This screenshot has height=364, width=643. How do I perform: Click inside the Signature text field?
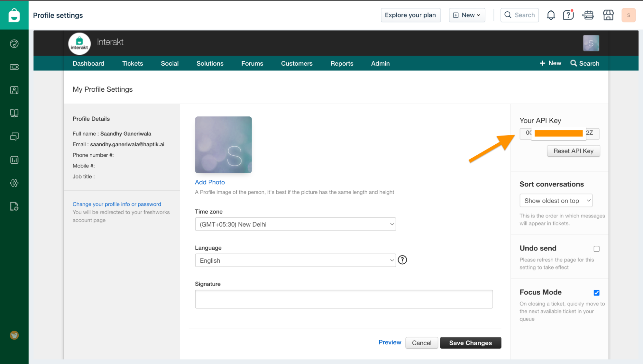(344, 299)
